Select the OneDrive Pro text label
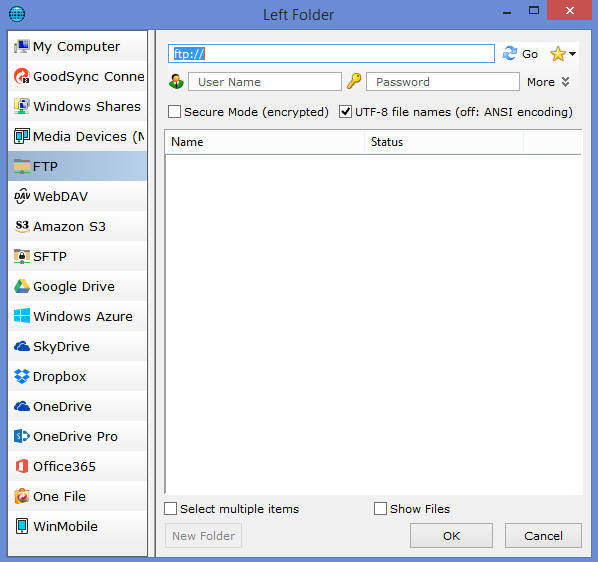The image size is (598, 562). [76, 437]
